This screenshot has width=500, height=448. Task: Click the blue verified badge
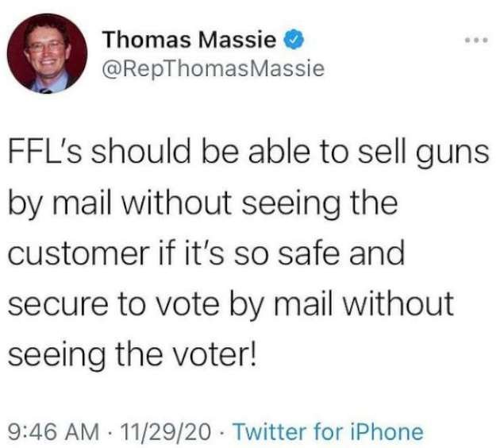pos(293,41)
